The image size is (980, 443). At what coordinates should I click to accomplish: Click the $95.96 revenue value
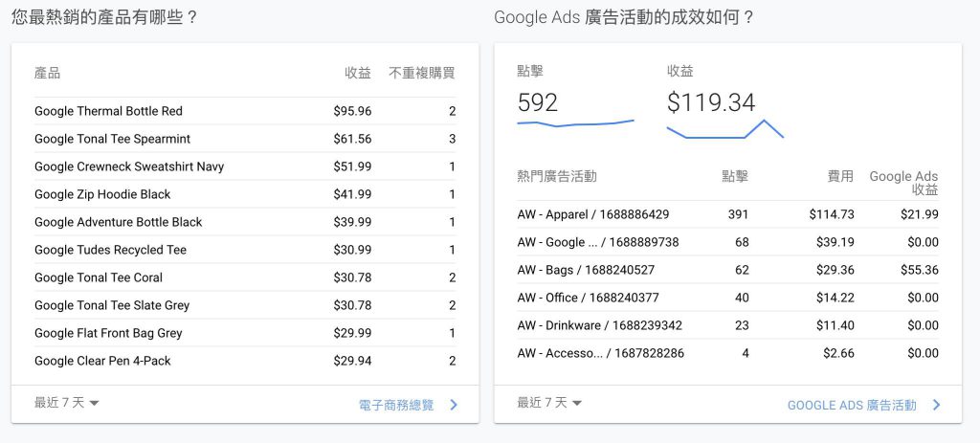click(352, 111)
